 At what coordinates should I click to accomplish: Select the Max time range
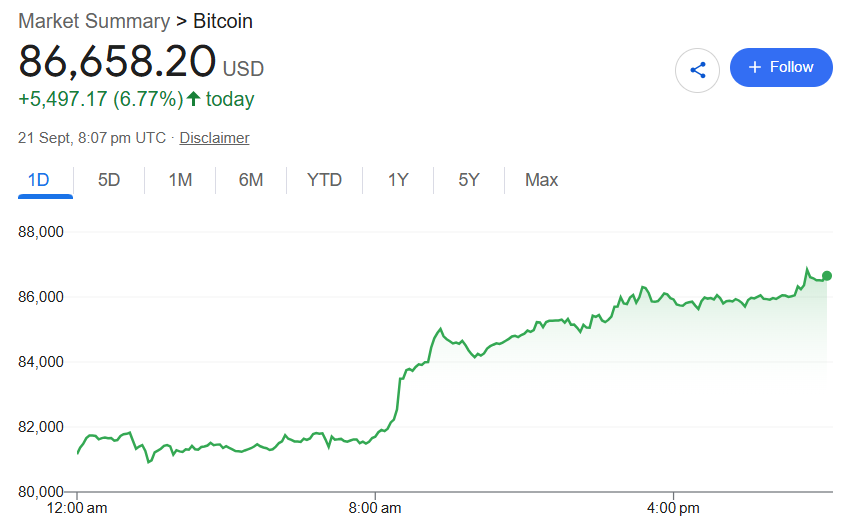[541, 180]
